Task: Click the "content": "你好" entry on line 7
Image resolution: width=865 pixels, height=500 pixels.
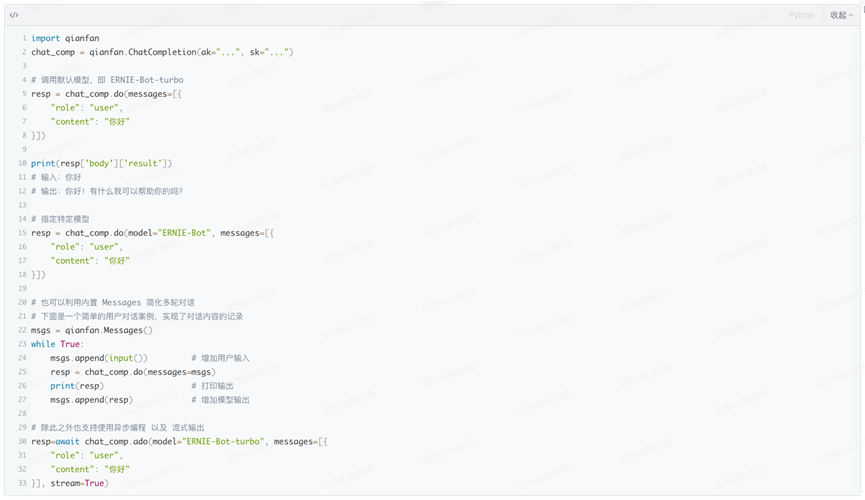Action: pyautogui.click(x=90, y=121)
